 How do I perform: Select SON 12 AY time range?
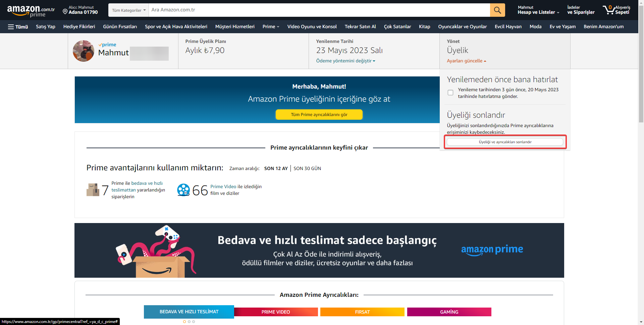tap(276, 168)
